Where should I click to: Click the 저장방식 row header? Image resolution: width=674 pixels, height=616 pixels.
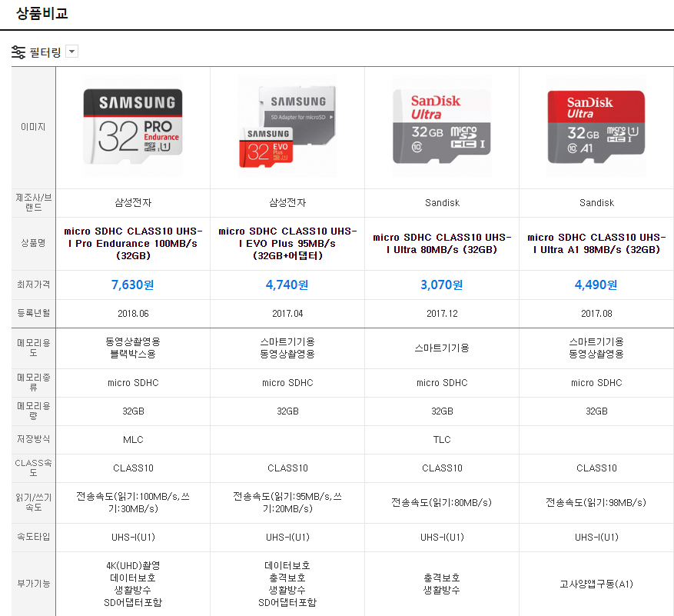click(34, 439)
